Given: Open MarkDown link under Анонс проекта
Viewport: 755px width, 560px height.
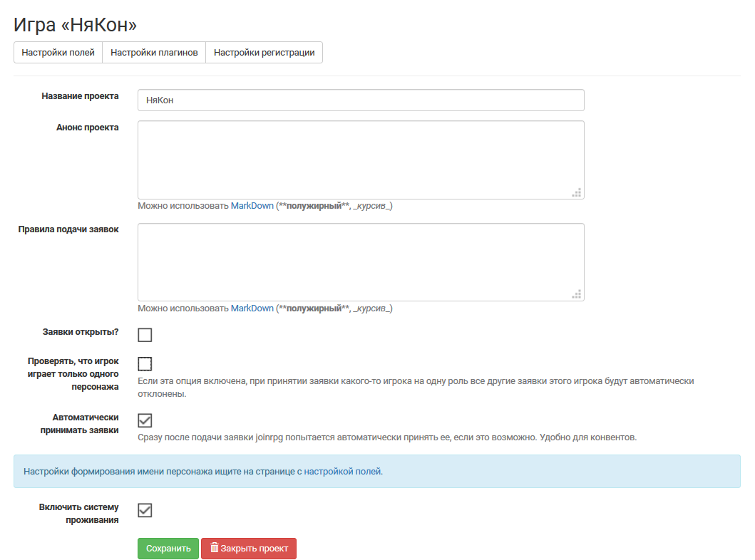Looking at the screenshot, I should (x=252, y=206).
